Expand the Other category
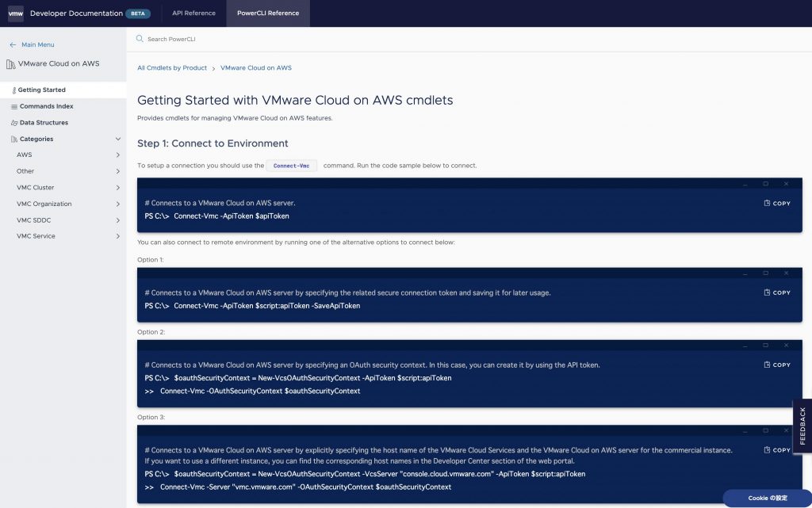 tap(118, 171)
